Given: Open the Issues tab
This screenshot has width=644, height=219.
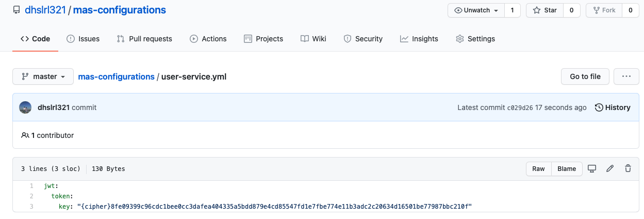Looking at the screenshot, I should 83,39.
